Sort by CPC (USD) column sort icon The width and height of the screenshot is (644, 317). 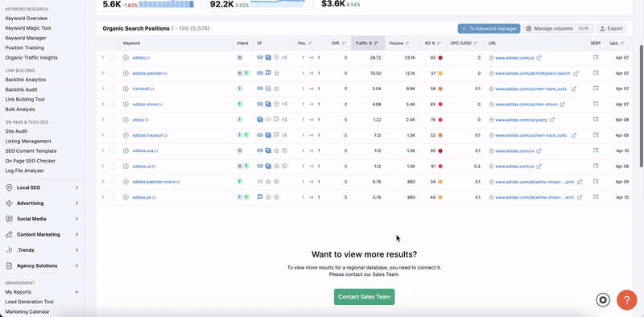[476, 43]
